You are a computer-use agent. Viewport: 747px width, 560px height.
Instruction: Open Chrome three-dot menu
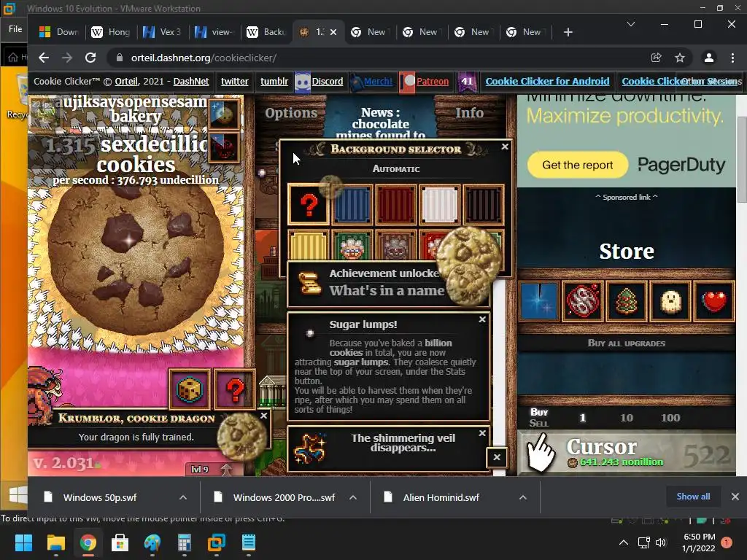pyautogui.click(x=732, y=58)
